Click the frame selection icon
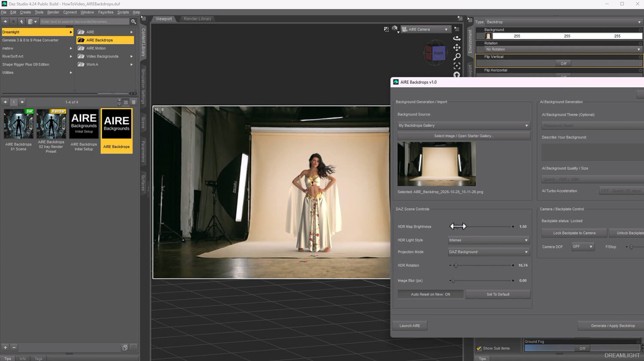The width and height of the screenshot is (644, 361). 457,66
